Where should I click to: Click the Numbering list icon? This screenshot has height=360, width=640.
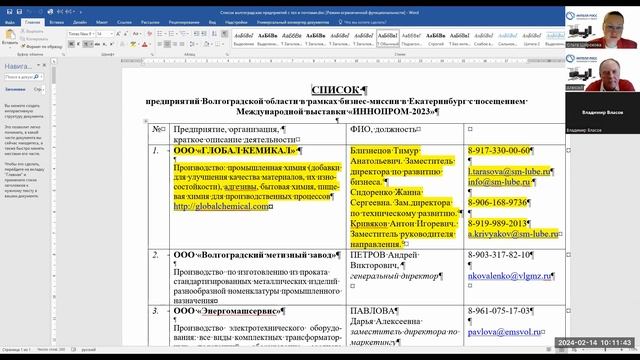(171, 34)
